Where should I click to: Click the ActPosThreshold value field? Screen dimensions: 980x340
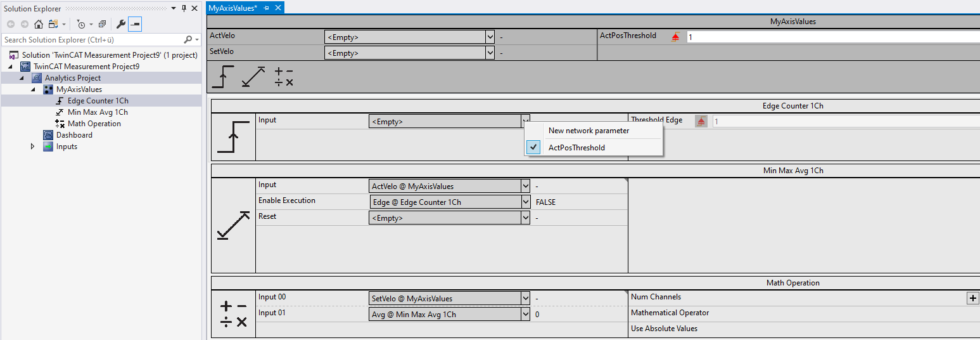(x=833, y=37)
